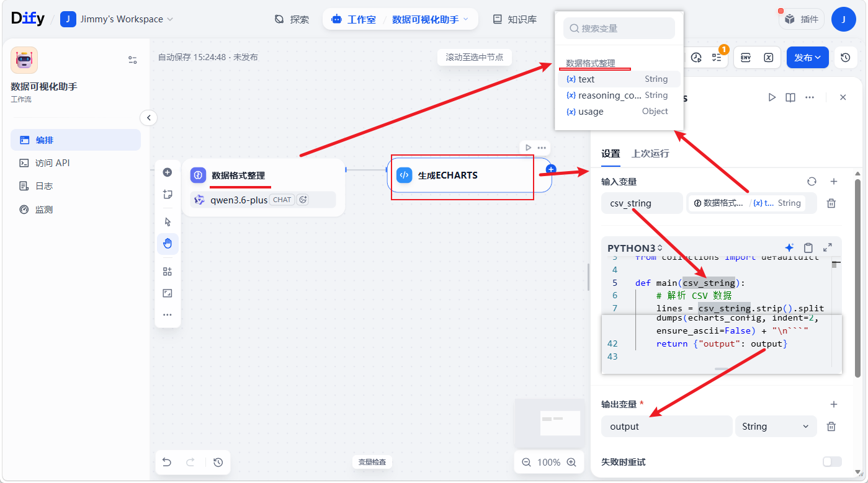Screen dimensions: 868x483
Task: Close the node settings panel
Action: click(x=843, y=97)
